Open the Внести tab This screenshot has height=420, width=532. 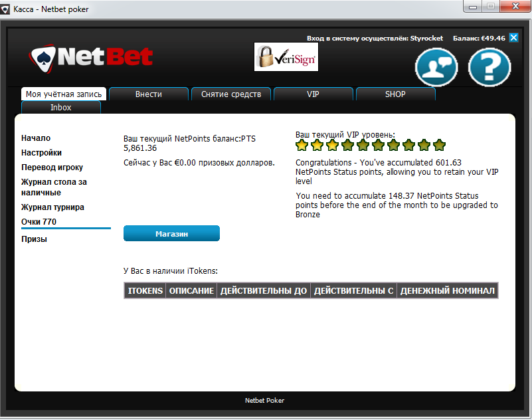tap(149, 94)
